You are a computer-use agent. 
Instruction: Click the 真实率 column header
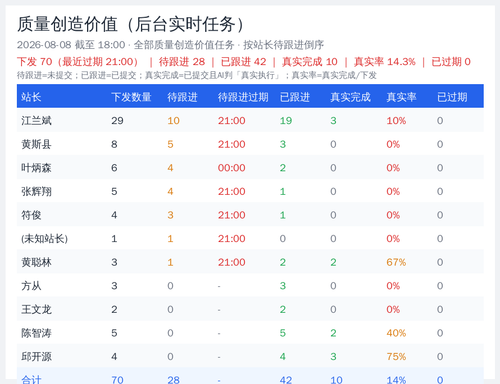(401, 97)
